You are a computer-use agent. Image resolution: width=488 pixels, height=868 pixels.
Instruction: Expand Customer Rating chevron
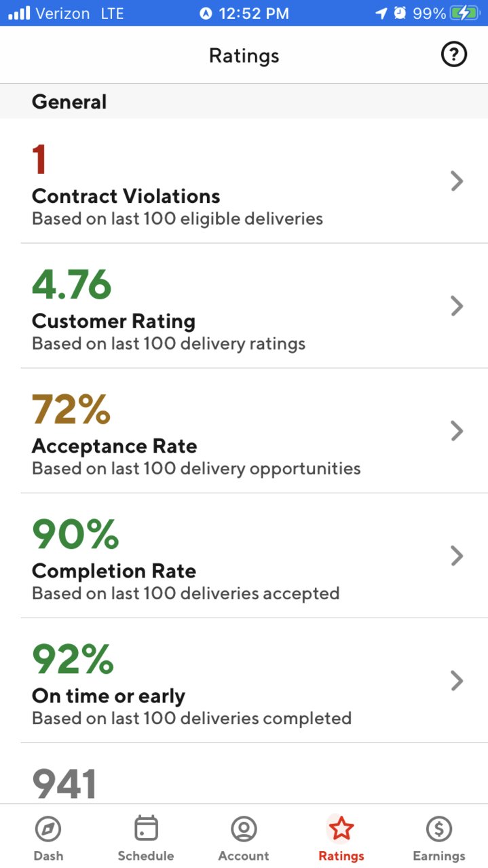click(457, 306)
